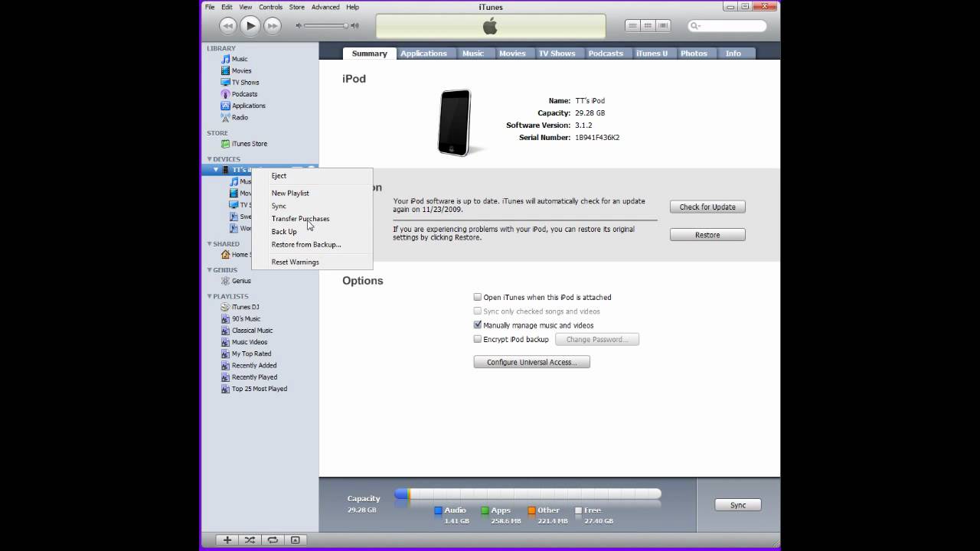Collapse the PLAYLISTS section triangle
The image size is (980, 551).
tap(210, 296)
